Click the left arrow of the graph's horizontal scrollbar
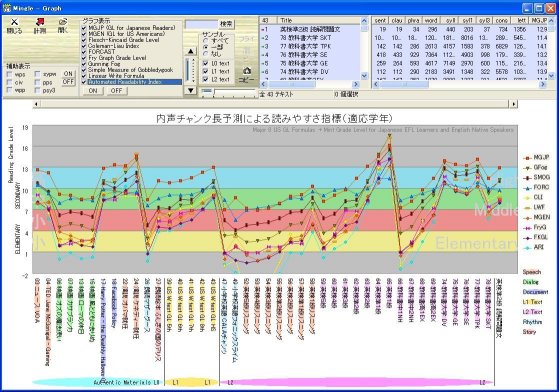Screen dimensions: 559x392 [36, 104]
